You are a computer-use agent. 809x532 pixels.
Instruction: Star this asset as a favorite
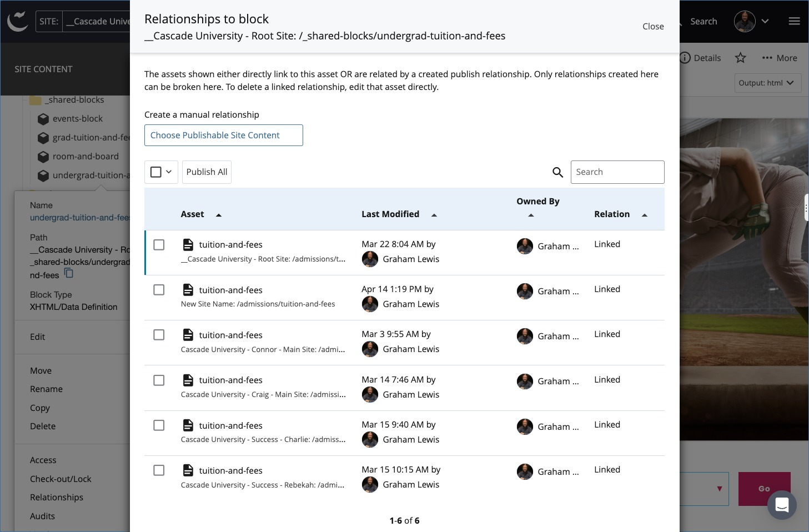pyautogui.click(x=740, y=58)
